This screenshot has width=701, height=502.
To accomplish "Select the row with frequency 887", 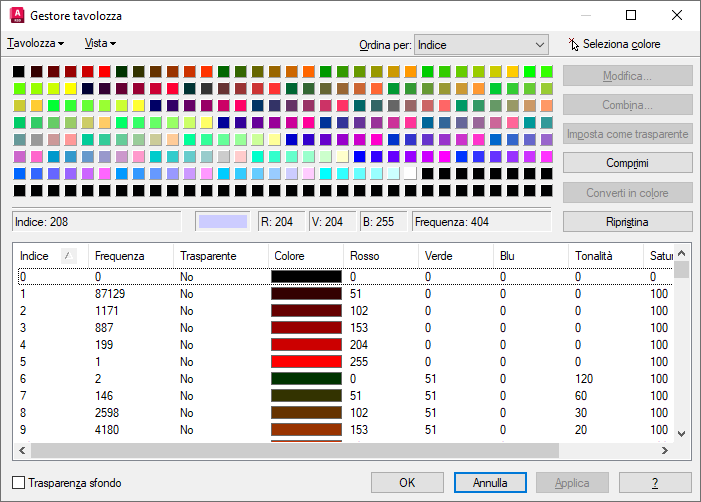I will click(345, 328).
